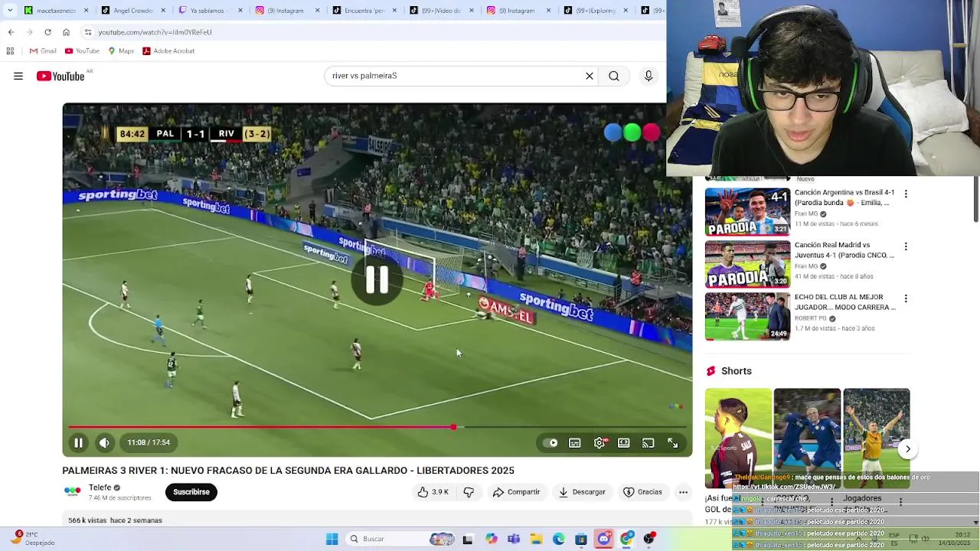The image size is (980, 551).
Task: Open the Telefe channel avatar
Action: click(x=72, y=491)
